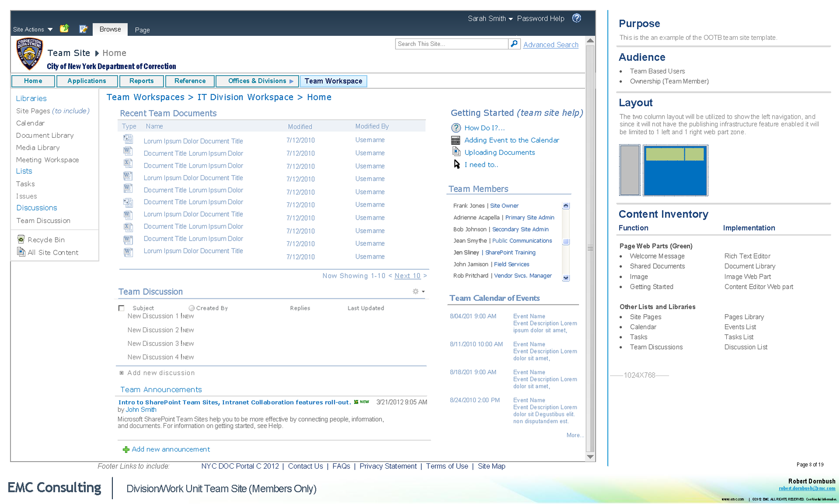Click the Department of Correction logo
The image size is (840, 504).
coord(29,54)
